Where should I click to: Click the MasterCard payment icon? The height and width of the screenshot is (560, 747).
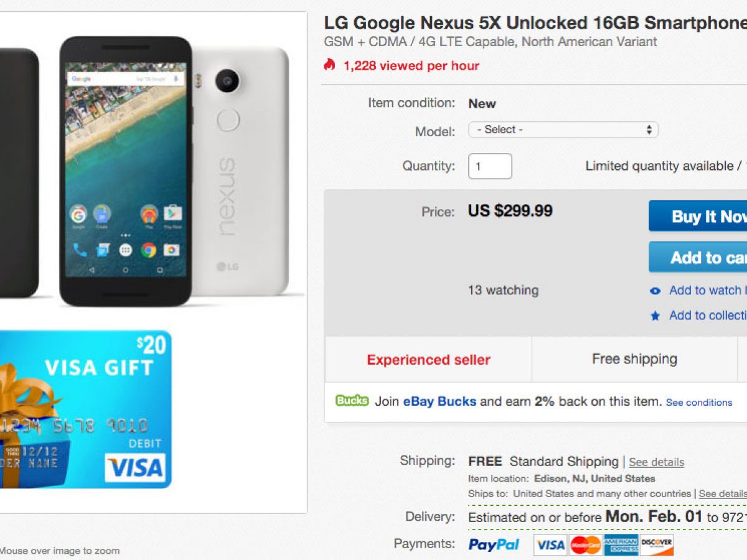click(x=585, y=545)
